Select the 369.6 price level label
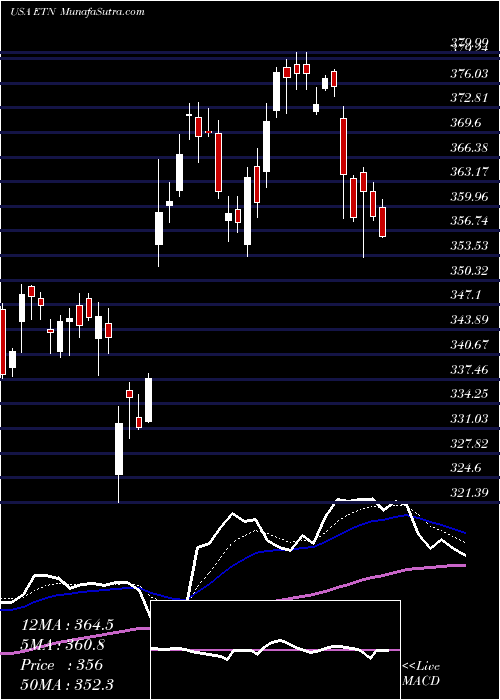The width and height of the screenshot is (500, 700). (466, 123)
